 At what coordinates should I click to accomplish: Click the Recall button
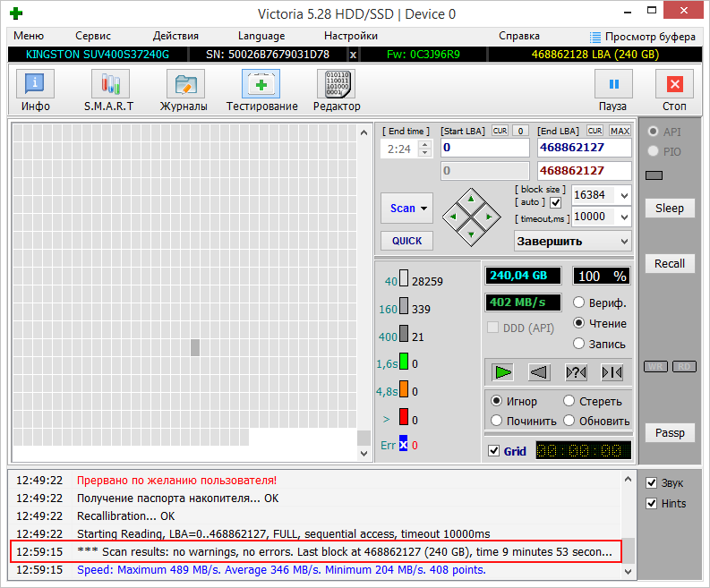click(x=669, y=263)
